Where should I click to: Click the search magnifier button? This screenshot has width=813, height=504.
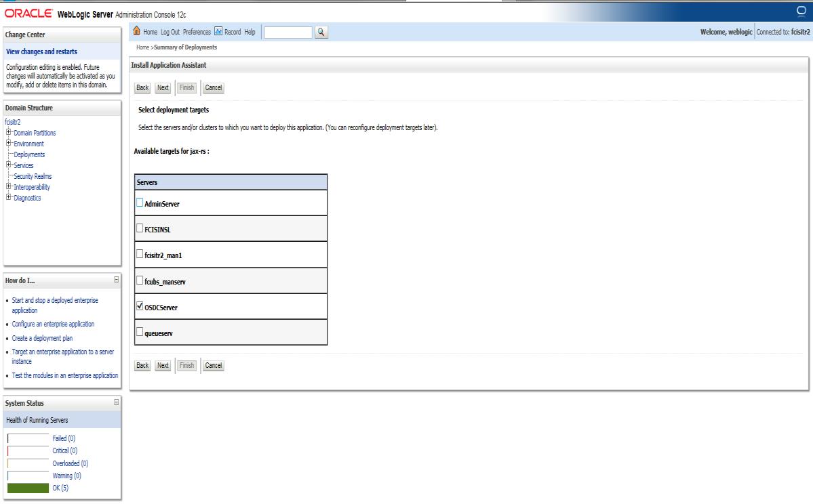click(x=321, y=32)
